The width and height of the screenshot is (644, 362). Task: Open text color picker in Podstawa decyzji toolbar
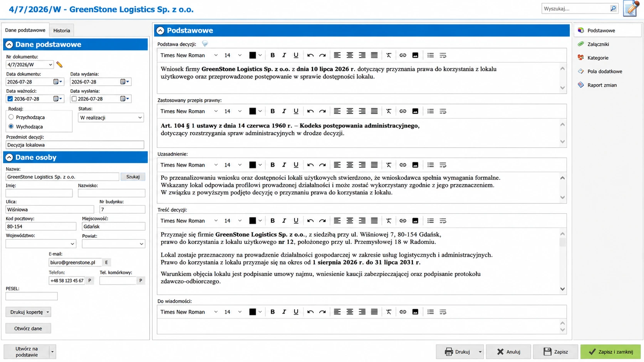[255, 55]
